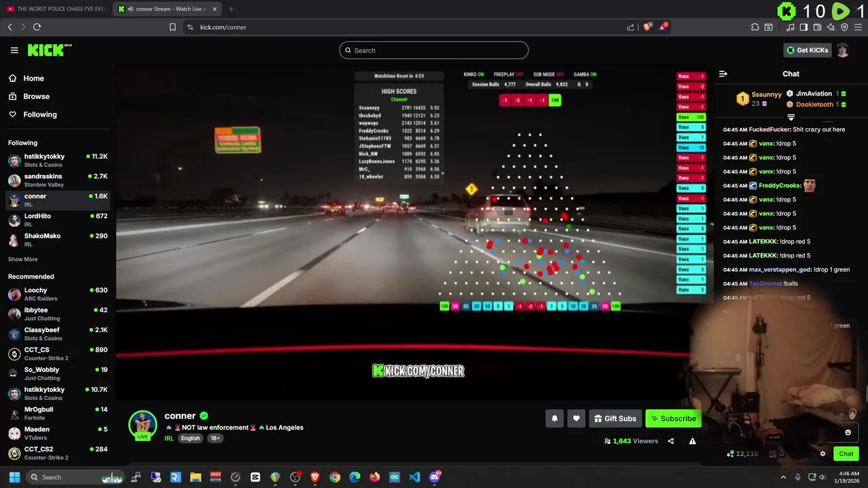This screenshot has height=488, width=868.
Task: Open ShakoMako channel
Action: (58, 239)
